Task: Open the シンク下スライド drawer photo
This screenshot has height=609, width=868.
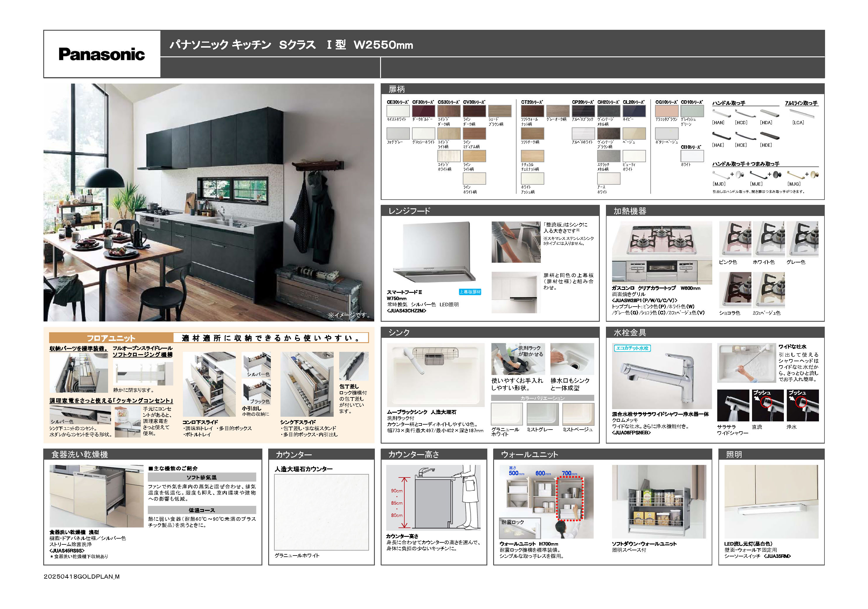Action: click(x=307, y=384)
